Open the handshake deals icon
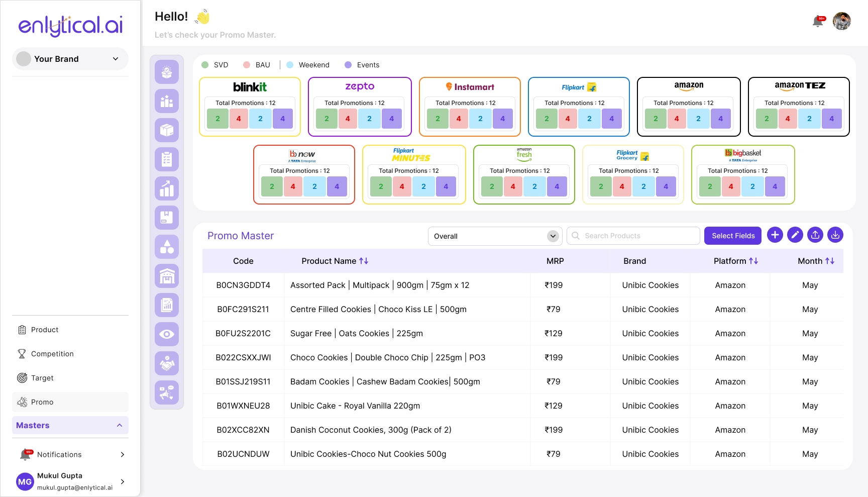 pos(167,363)
